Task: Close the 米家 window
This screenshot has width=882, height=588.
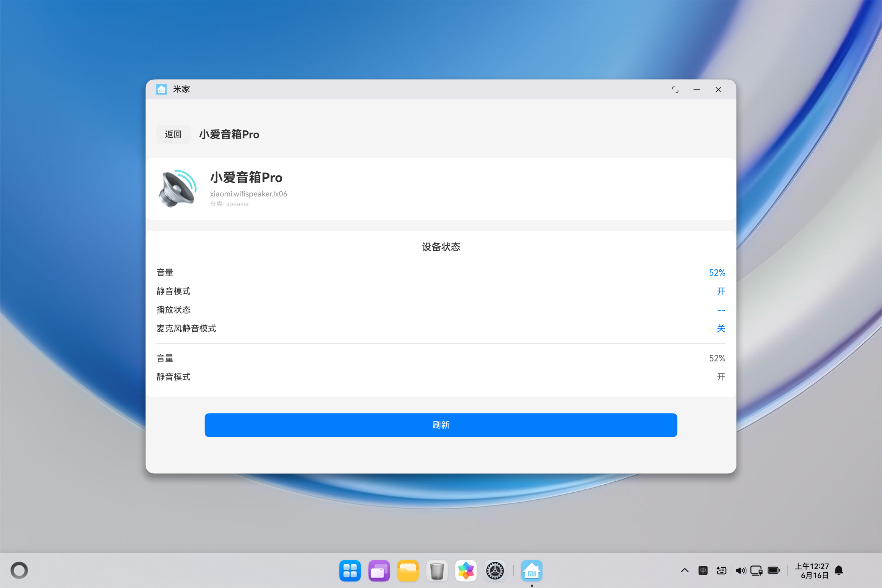Action: [718, 90]
